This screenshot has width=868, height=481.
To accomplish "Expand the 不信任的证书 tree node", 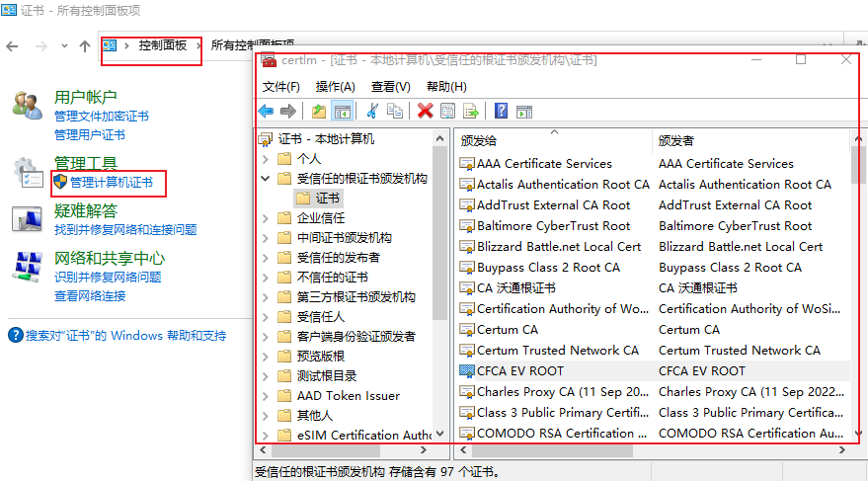I will pos(266,278).
